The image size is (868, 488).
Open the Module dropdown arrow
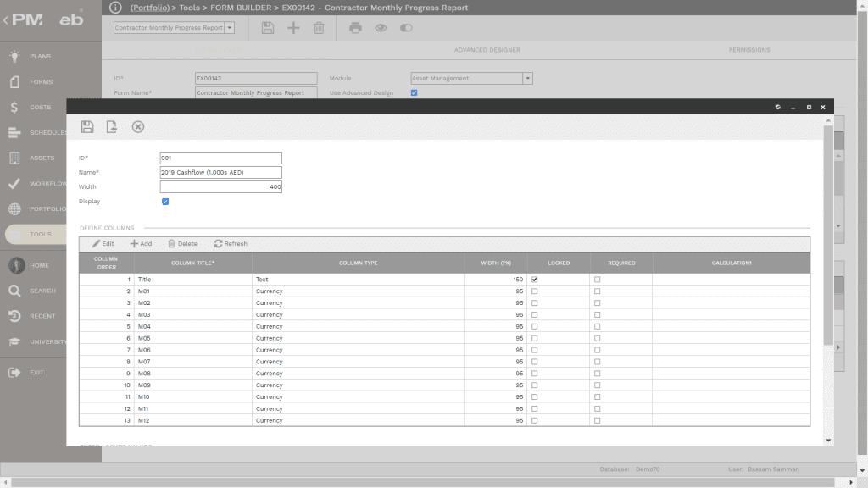[527, 79]
